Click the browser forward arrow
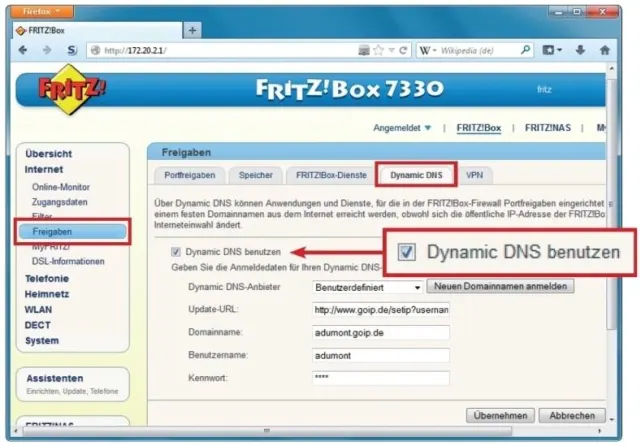Image resolution: width=640 pixels, height=446 pixels. click(47, 50)
